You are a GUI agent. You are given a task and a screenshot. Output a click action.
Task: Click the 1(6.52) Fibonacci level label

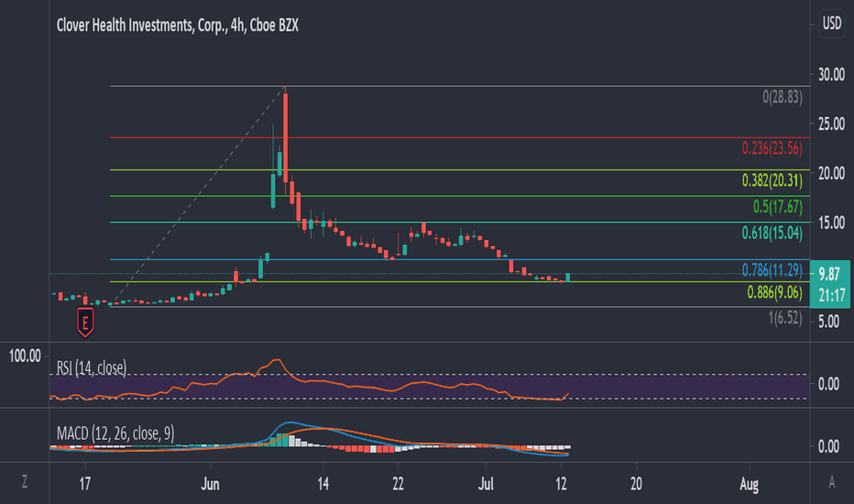785,318
